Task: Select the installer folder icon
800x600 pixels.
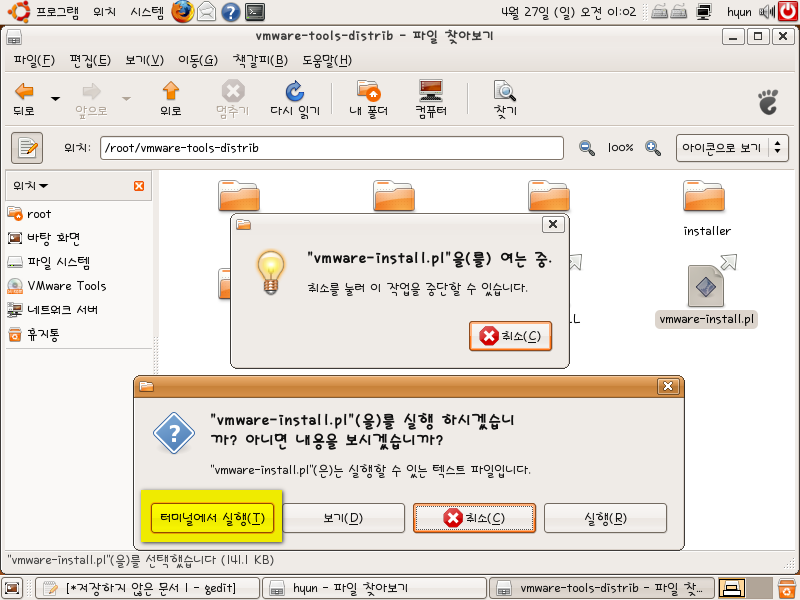Action: click(x=704, y=196)
